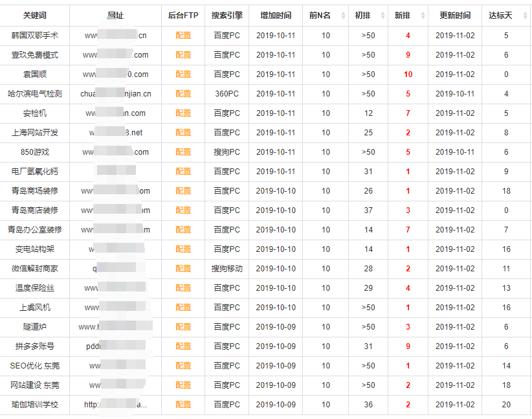Image resolution: width=532 pixels, height=419 pixels.
Task: Select keyword cell 壹玖免费模式
Action: [34, 54]
